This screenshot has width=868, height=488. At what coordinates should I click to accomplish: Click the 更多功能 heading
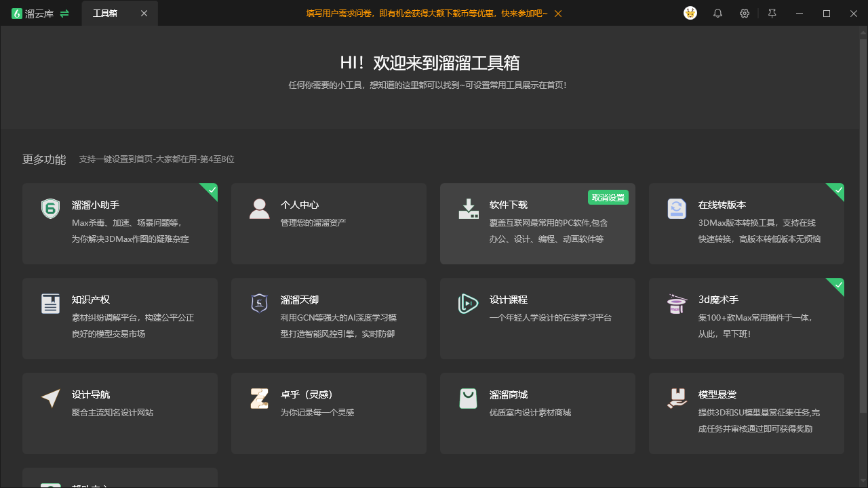[x=44, y=159]
